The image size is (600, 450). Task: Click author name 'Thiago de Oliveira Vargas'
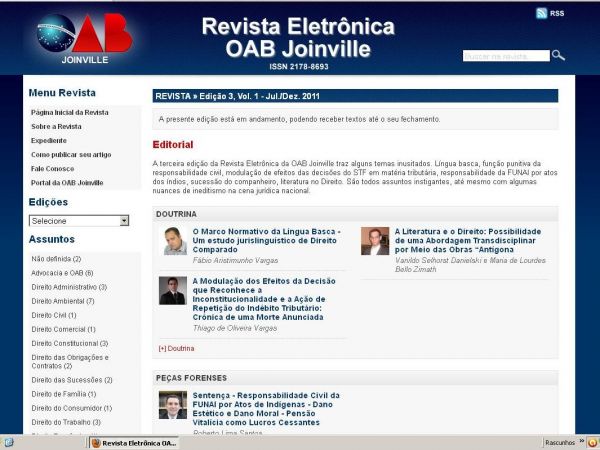[x=235, y=328]
